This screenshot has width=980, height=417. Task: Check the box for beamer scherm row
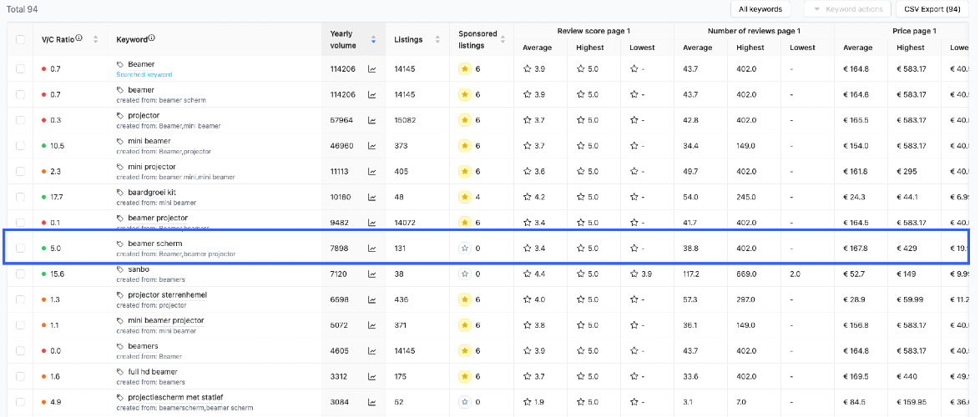(x=20, y=248)
